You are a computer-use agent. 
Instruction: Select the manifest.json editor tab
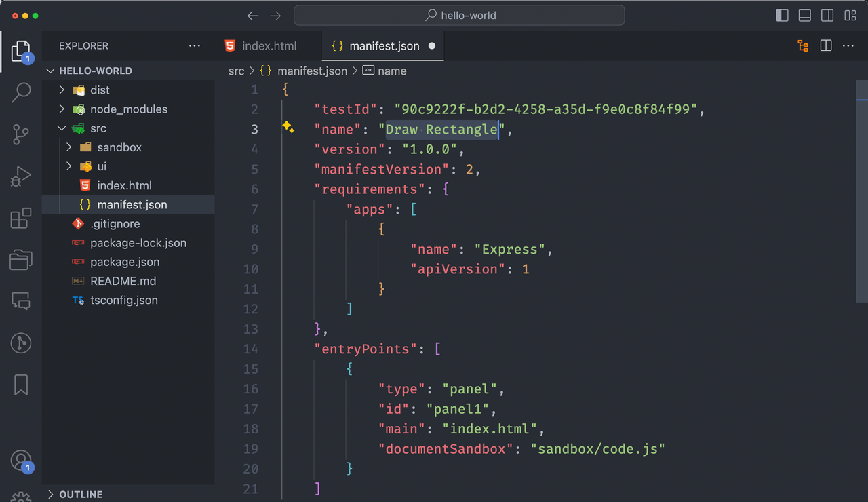(384, 46)
